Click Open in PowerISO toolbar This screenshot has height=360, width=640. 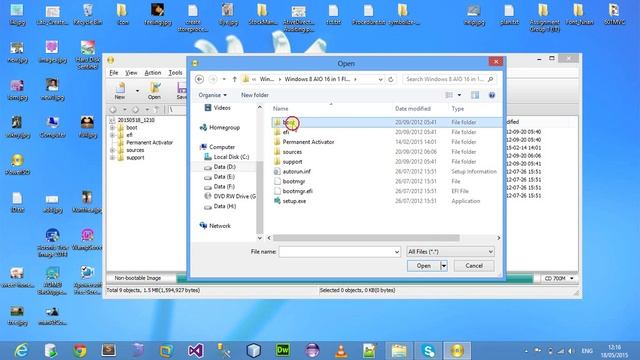[154, 91]
